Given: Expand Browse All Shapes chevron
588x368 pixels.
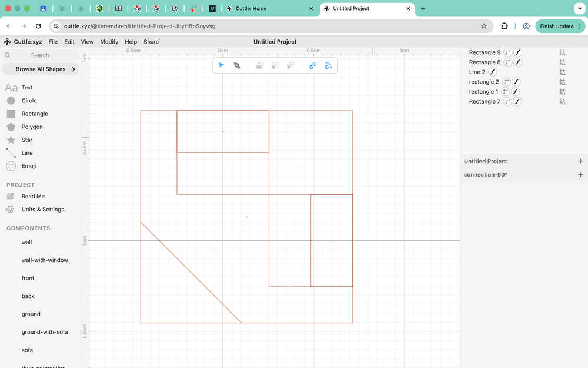Looking at the screenshot, I should (x=73, y=69).
